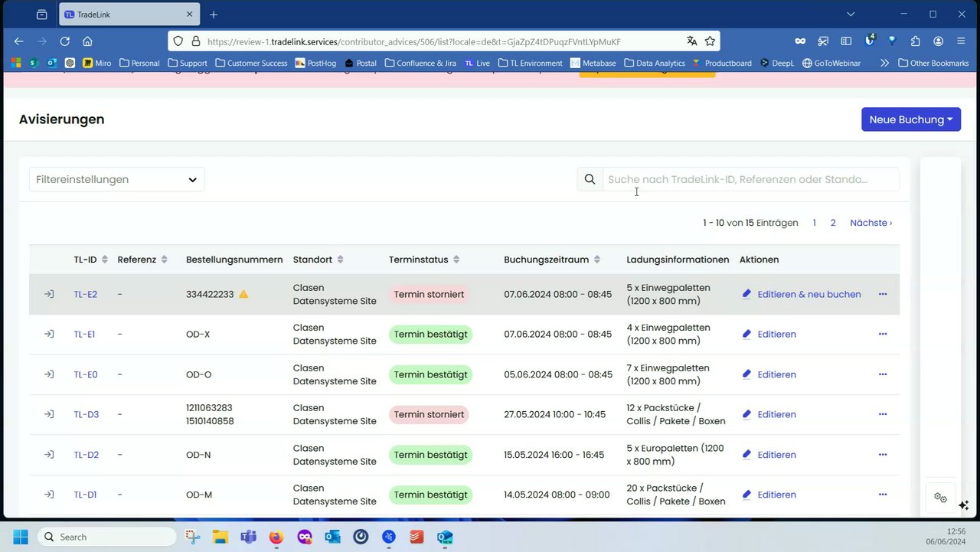Open the row icon for TL-D1
The image size is (980, 552).
[49, 495]
